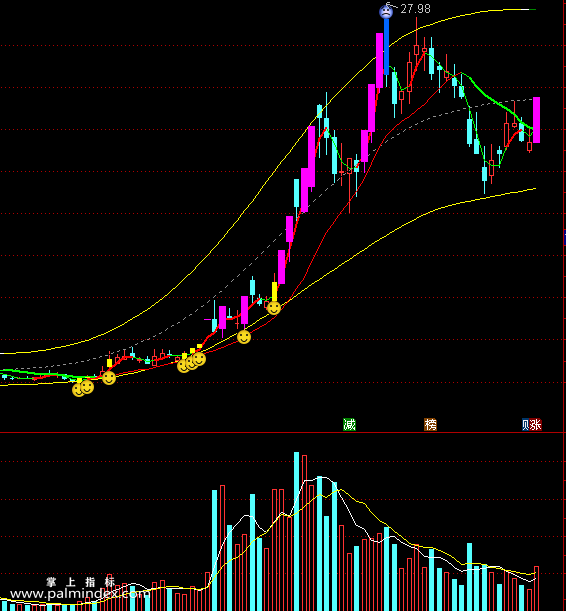The height and width of the screenshot is (611, 566).
Task: Click the blue sad face at peak
Action: point(386,11)
